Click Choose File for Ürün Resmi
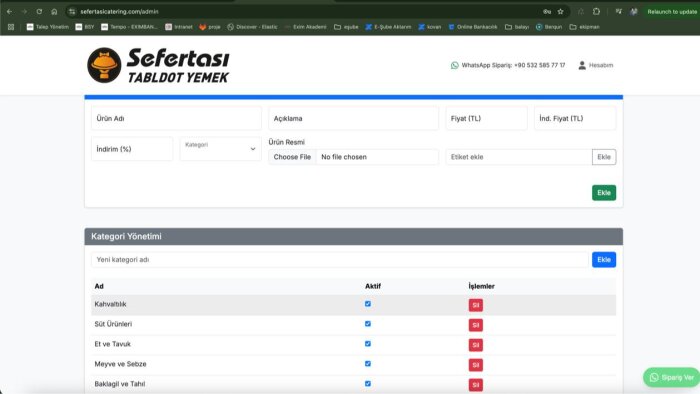The width and height of the screenshot is (700, 394). tap(292, 157)
